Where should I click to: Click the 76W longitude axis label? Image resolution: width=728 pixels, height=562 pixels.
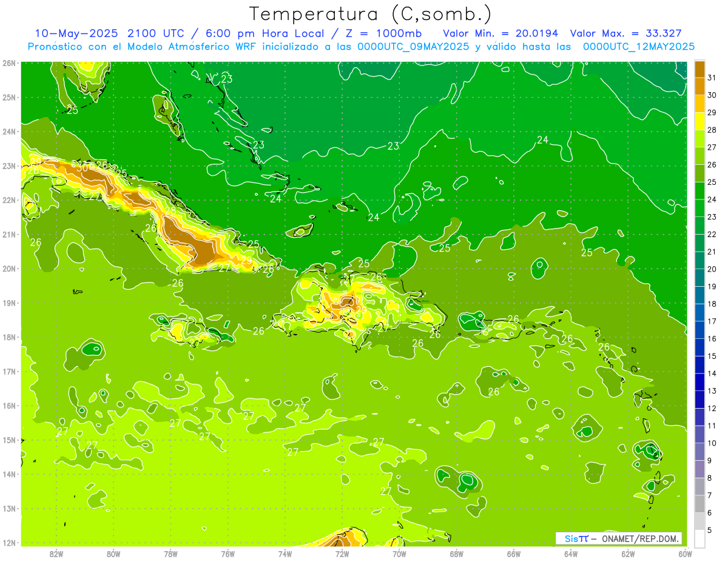click(228, 554)
